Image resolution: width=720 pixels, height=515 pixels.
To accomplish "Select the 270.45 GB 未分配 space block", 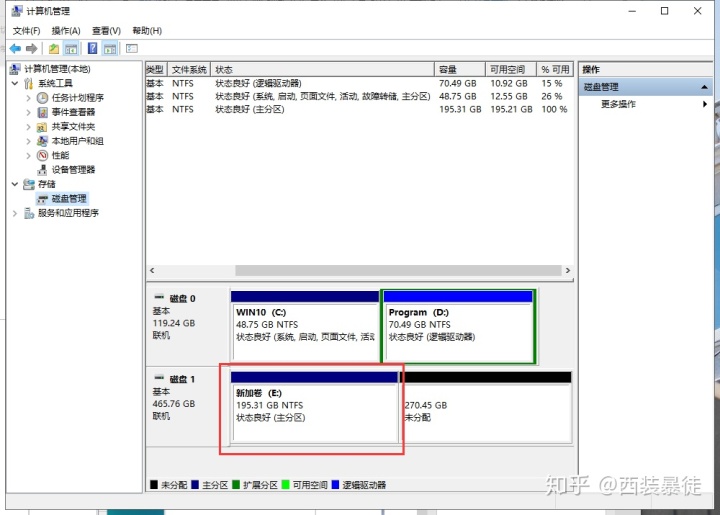I will tap(486, 408).
